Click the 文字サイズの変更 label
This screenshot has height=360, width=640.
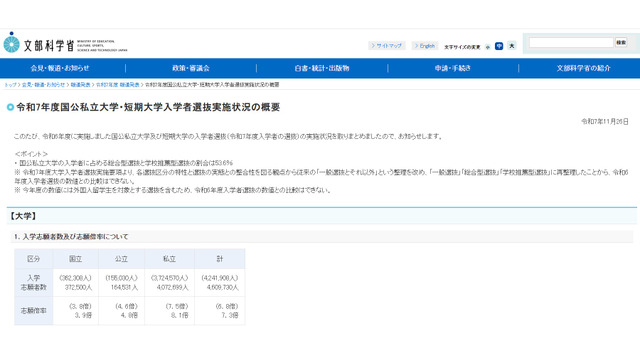pos(462,47)
